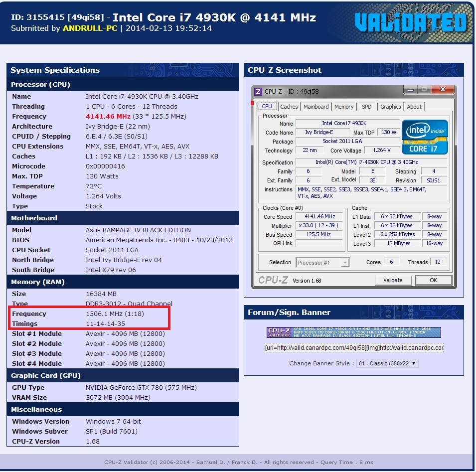The width and height of the screenshot is (476, 472).
Task: Click the Microcode 0x00000416 value
Action: pos(105,166)
